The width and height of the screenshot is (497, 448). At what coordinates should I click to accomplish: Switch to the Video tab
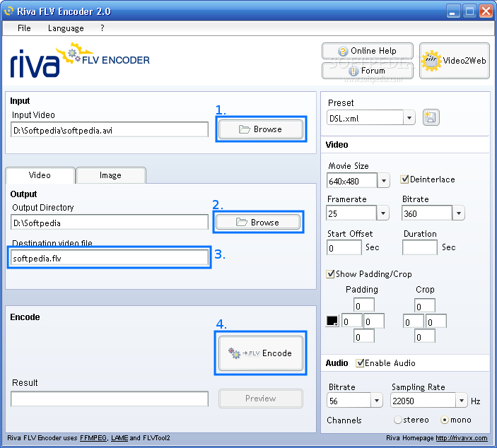pyautogui.click(x=40, y=175)
